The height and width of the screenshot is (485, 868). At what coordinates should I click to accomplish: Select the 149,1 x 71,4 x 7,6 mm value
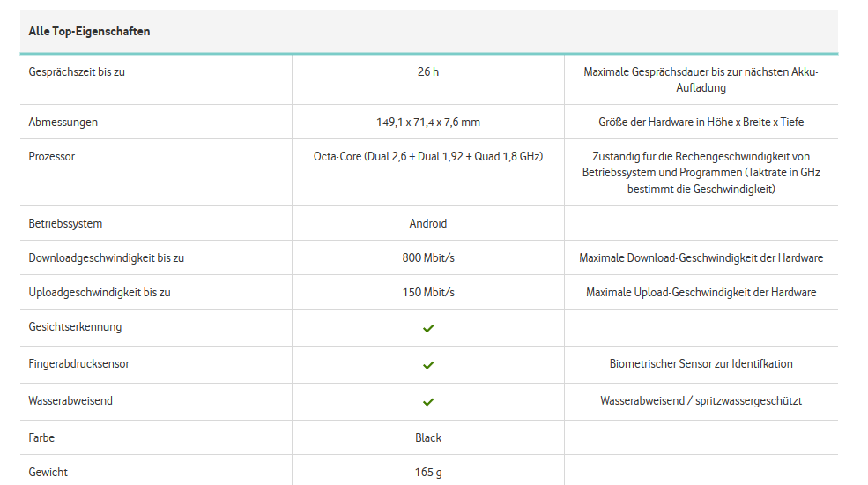pos(428,123)
